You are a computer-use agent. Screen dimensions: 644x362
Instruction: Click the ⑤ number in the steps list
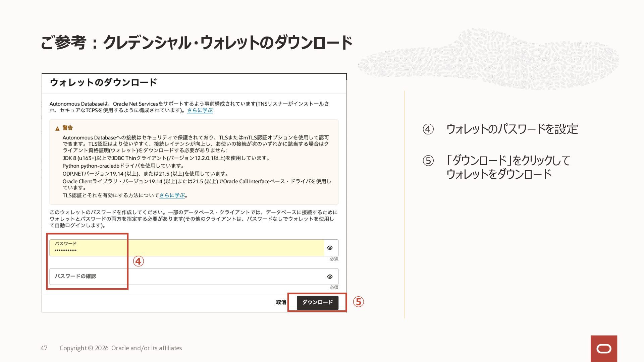[428, 161]
